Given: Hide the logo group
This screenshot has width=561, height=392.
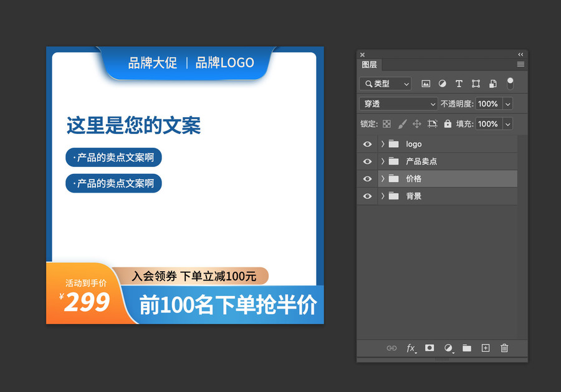Looking at the screenshot, I should coord(367,144).
